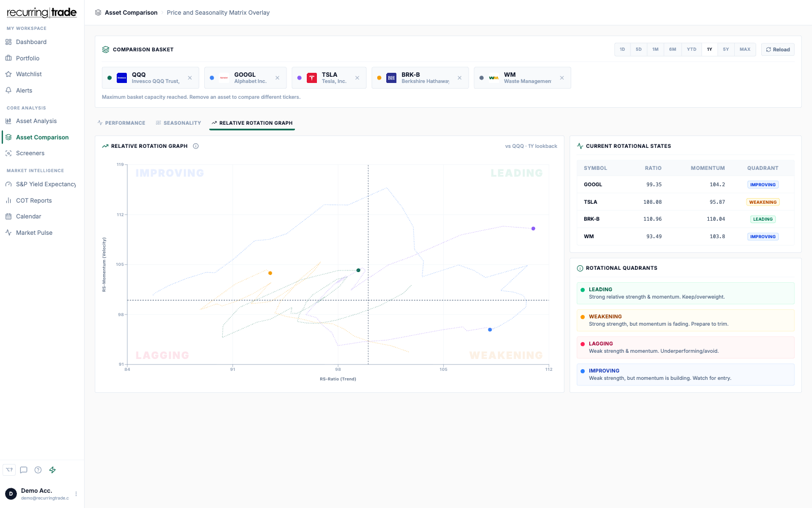
Task: Click the Alphabet logo in basket
Action: pyautogui.click(x=224, y=78)
